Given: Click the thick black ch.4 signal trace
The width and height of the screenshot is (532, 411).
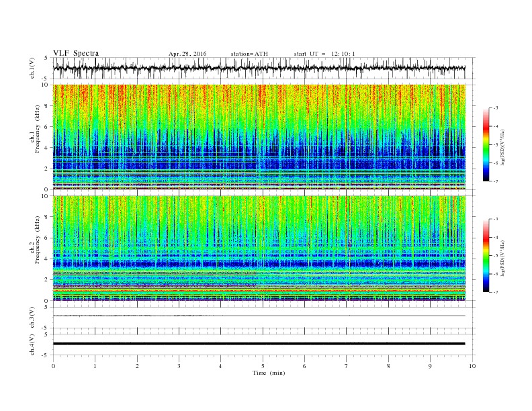Looking at the screenshot, I should [x=259, y=344].
